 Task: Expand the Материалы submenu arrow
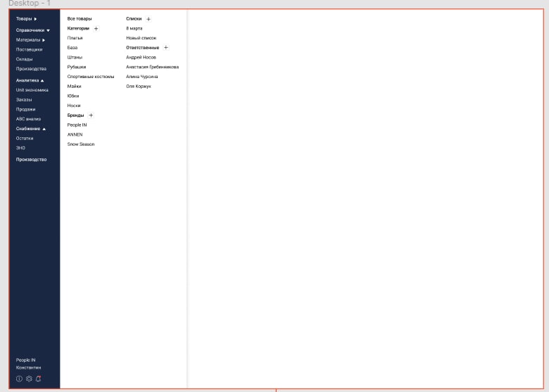[44, 40]
